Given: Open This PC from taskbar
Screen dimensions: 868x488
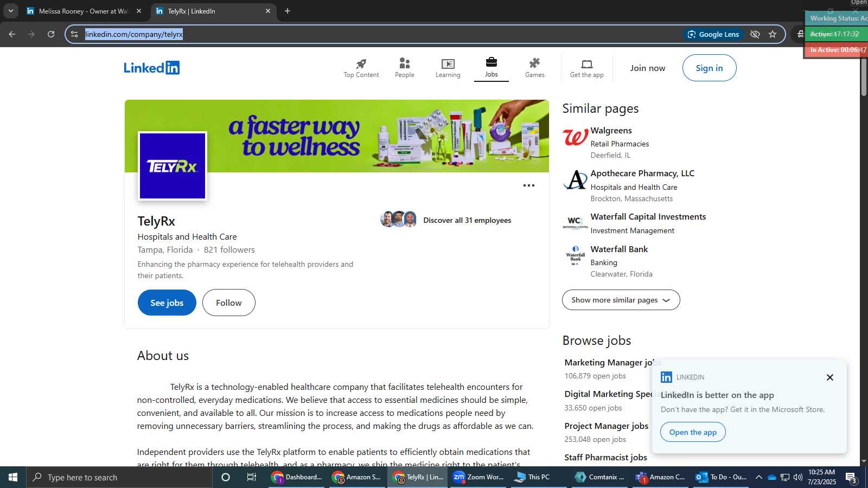Looking at the screenshot, I should coord(538,477).
